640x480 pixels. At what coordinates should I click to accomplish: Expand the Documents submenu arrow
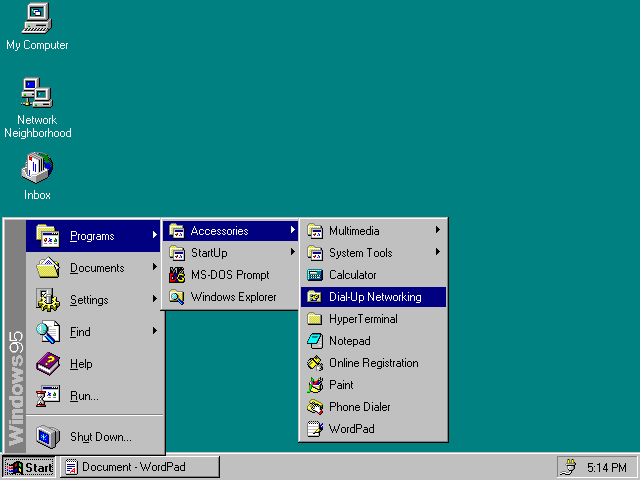pyautogui.click(x=155, y=267)
